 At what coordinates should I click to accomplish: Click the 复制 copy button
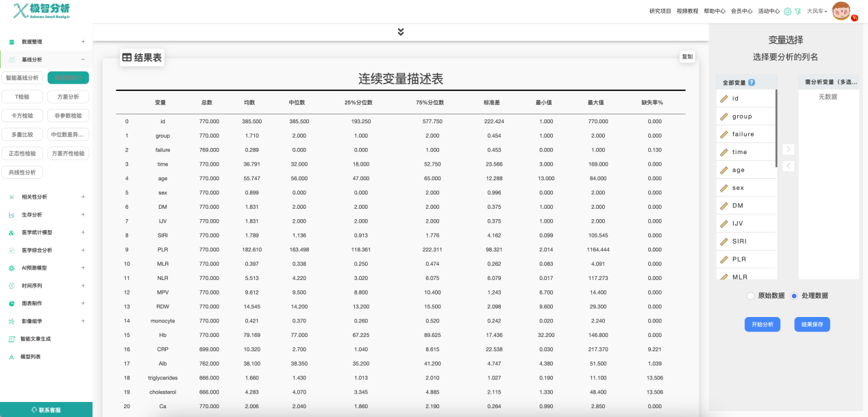pyautogui.click(x=686, y=57)
